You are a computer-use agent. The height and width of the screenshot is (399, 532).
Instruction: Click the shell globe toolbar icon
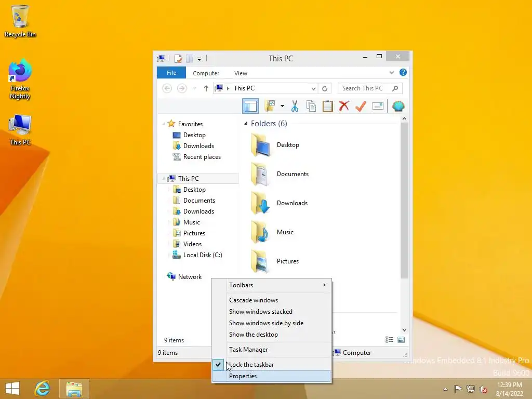(x=398, y=106)
